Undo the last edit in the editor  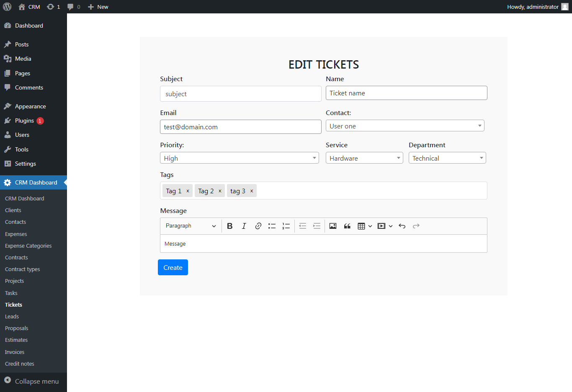402,226
